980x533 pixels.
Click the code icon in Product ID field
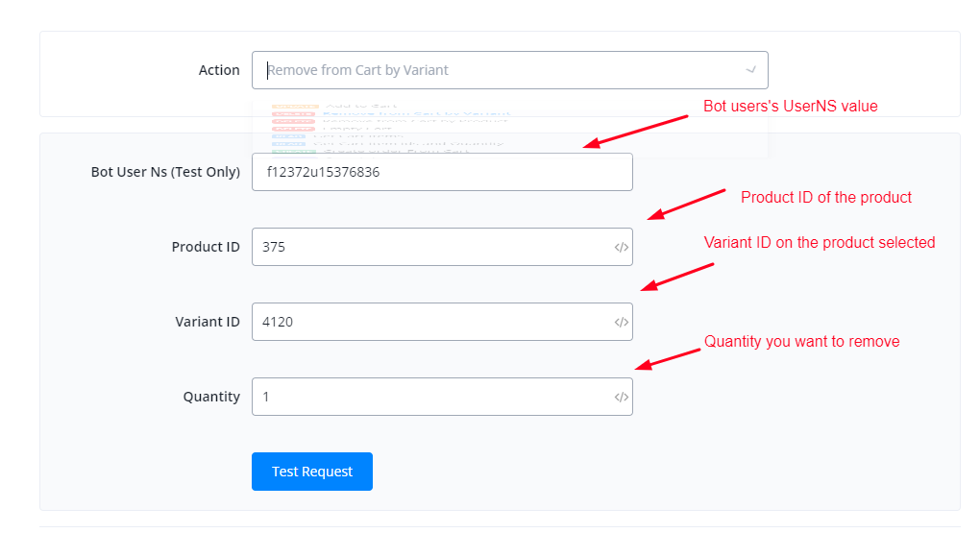pos(622,247)
